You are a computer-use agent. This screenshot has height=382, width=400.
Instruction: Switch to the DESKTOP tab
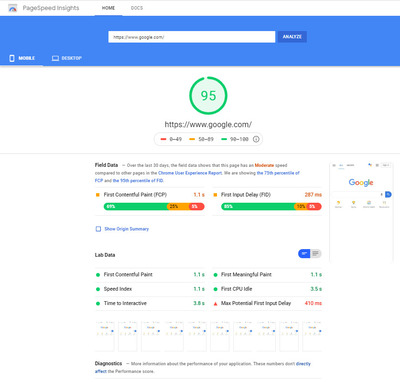click(67, 58)
